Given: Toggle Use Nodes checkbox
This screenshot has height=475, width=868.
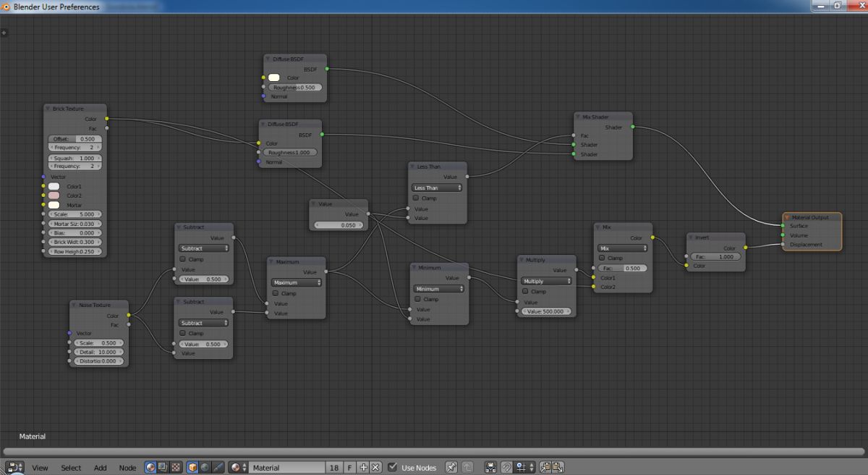Looking at the screenshot, I should click(x=393, y=467).
